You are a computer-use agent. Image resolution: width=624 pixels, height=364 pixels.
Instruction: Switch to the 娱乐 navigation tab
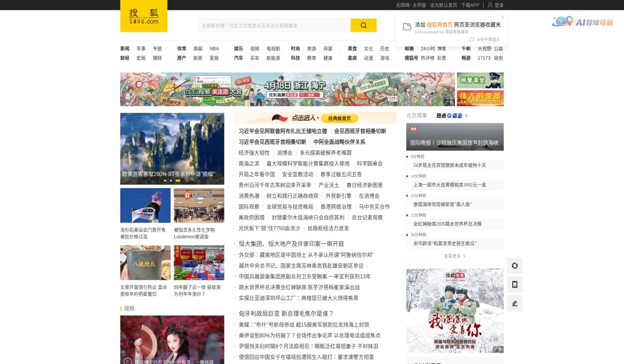click(x=238, y=48)
